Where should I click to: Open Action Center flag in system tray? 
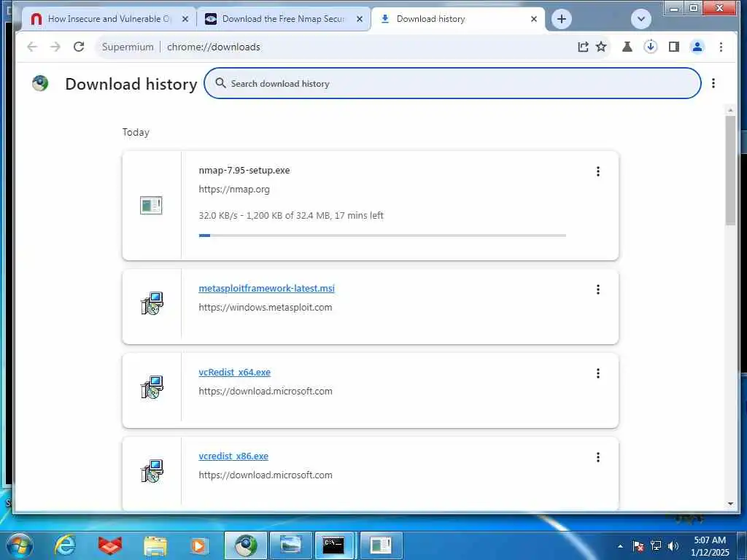pyautogui.click(x=638, y=545)
